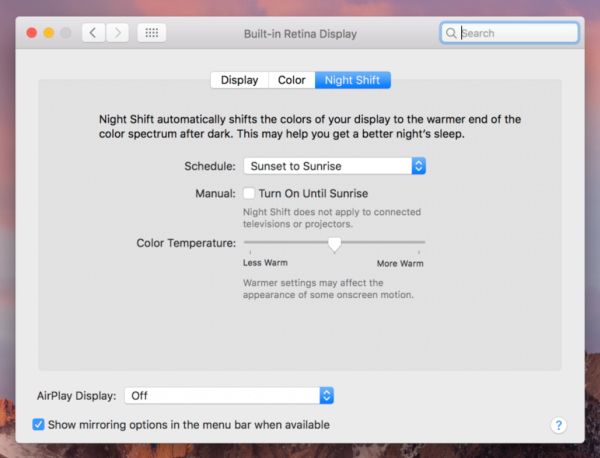Open the Schedule dropdown showing Sunset to Sunrise
600x458 pixels.
tap(334, 166)
